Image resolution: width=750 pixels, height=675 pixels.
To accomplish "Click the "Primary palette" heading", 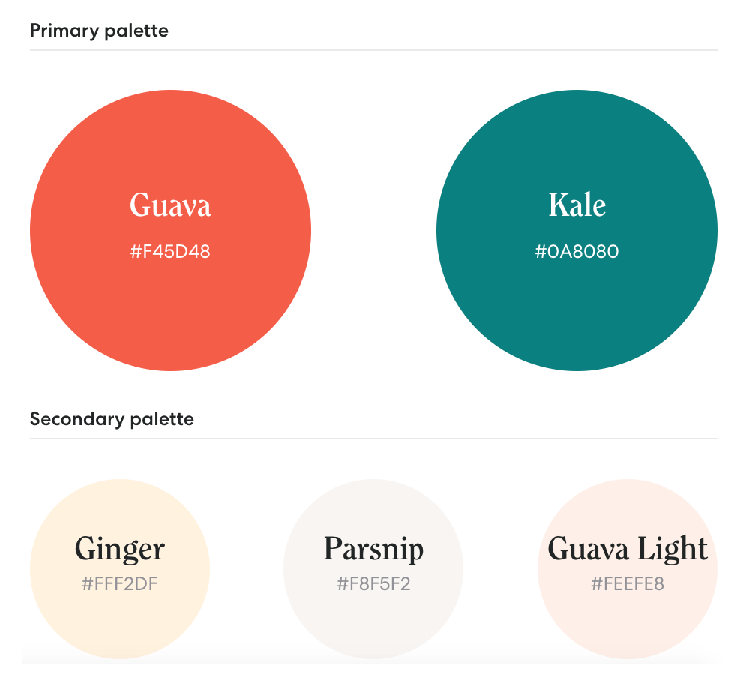I will tap(99, 31).
